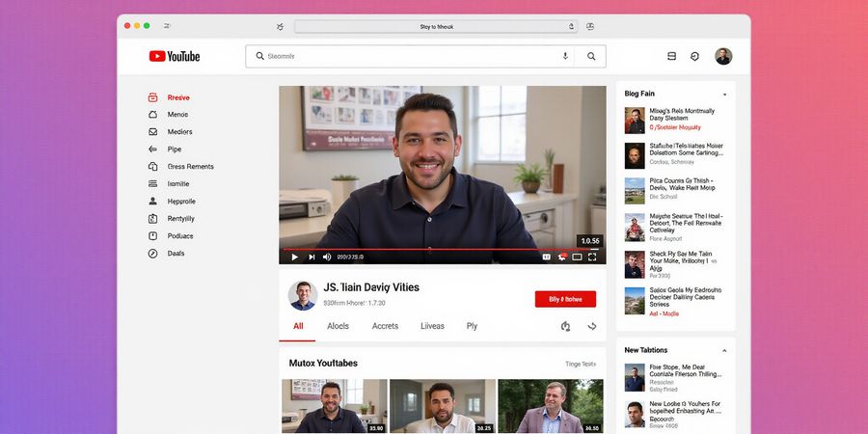Viewport: 868px width, 434px height.
Task: Open the Rresive sidebar icon
Action: (x=152, y=97)
